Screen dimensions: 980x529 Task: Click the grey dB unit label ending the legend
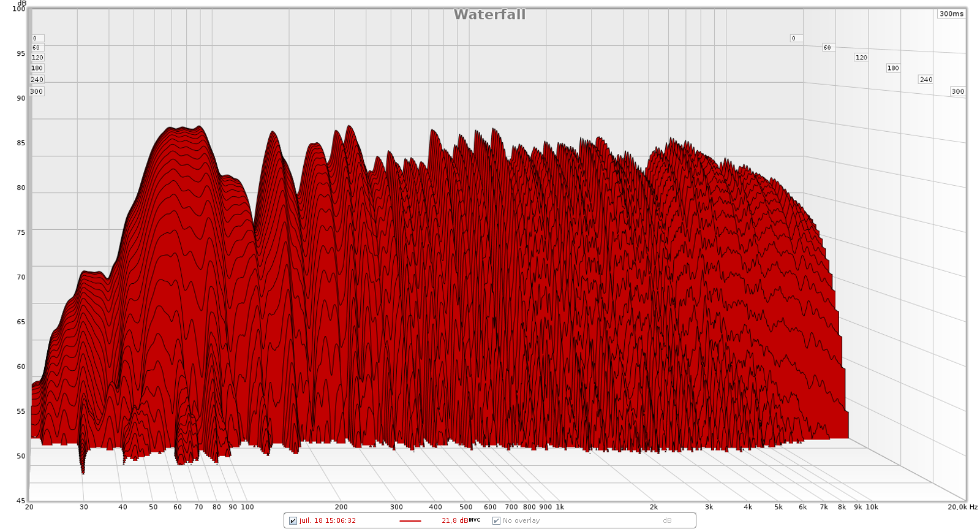[667, 520]
